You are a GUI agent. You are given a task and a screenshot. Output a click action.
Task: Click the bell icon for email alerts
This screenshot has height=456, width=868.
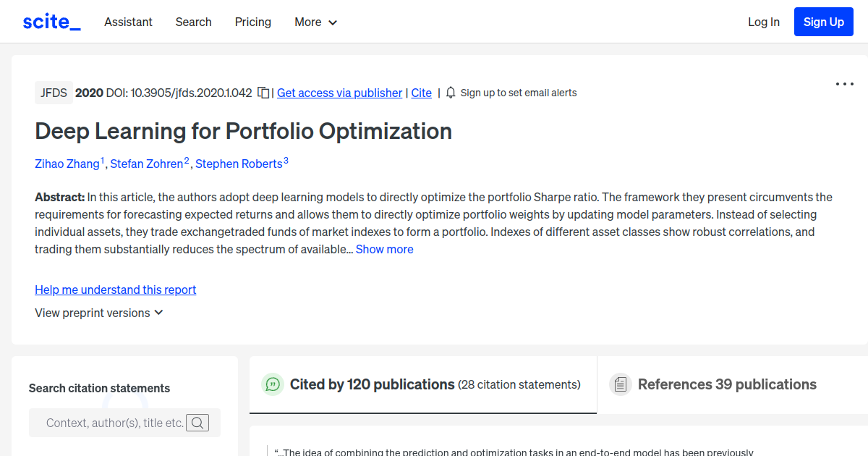(x=450, y=93)
